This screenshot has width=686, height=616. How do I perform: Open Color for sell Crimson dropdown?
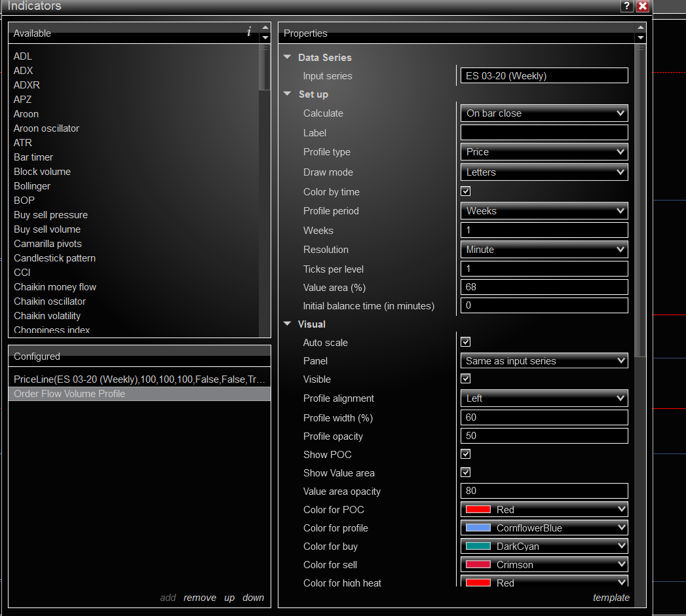coord(544,565)
